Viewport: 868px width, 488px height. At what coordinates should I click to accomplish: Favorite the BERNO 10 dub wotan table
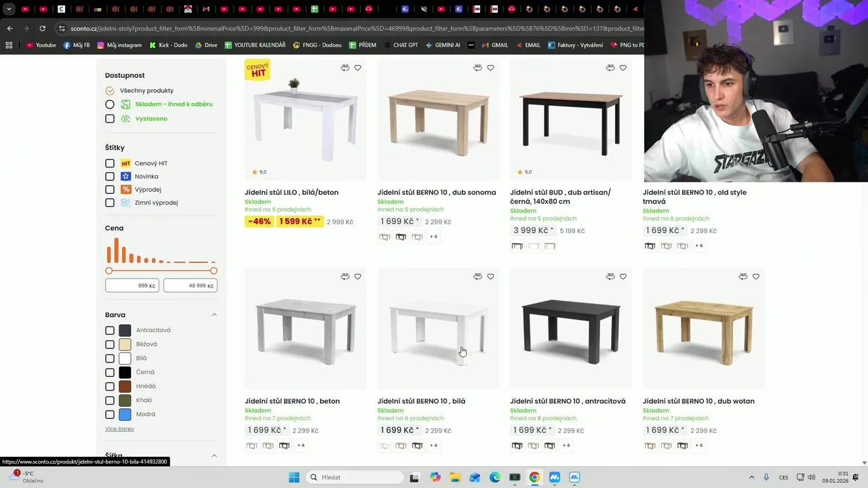(755, 277)
